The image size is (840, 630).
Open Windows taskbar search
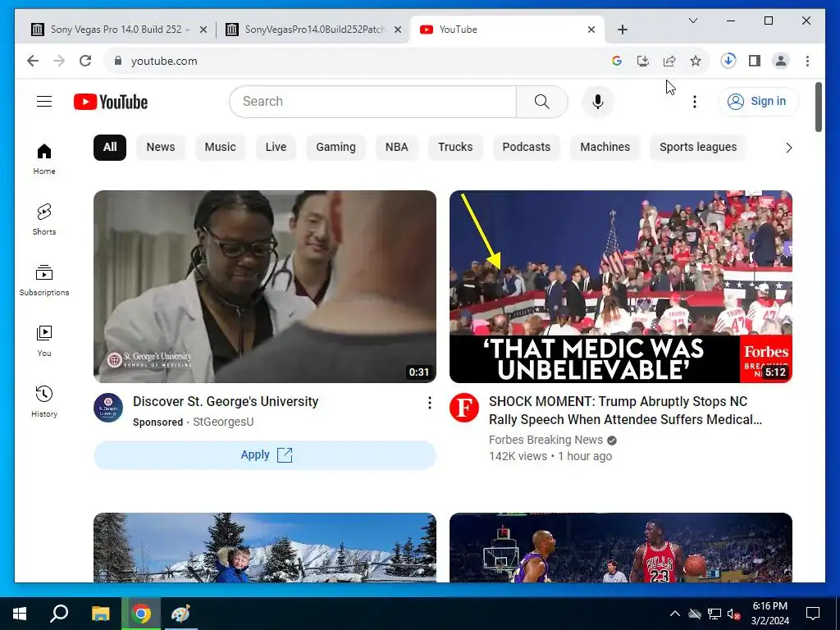[x=59, y=614]
